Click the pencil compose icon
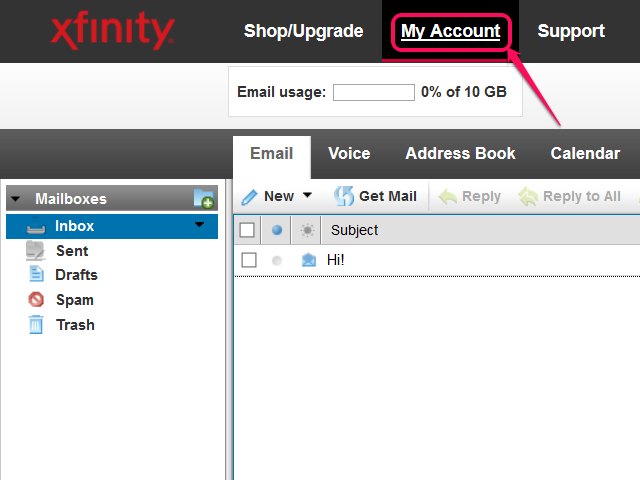The image size is (640, 480). pos(249,197)
